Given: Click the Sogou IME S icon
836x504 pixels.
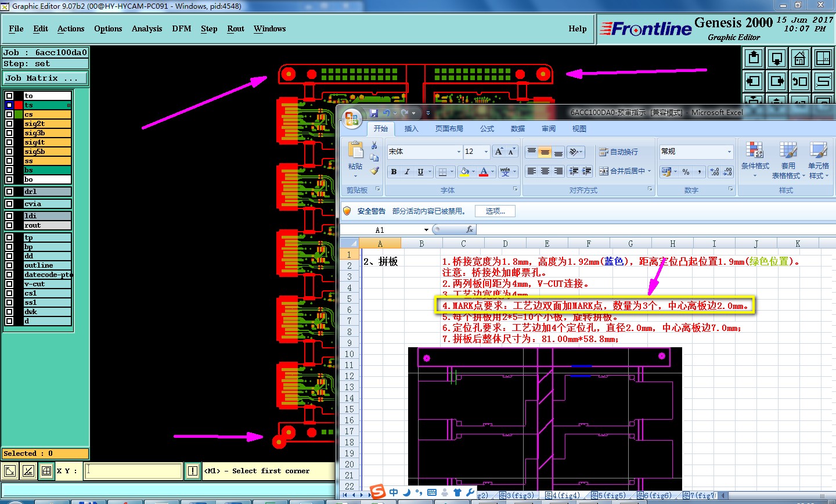Looking at the screenshot, I should click(x=378, y=492).
